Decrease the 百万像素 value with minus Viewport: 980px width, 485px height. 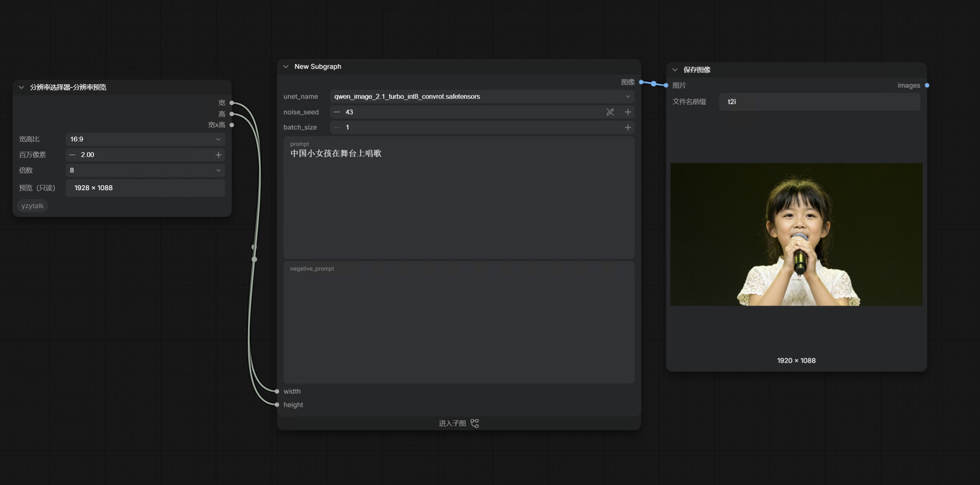(x=72, y=155)
